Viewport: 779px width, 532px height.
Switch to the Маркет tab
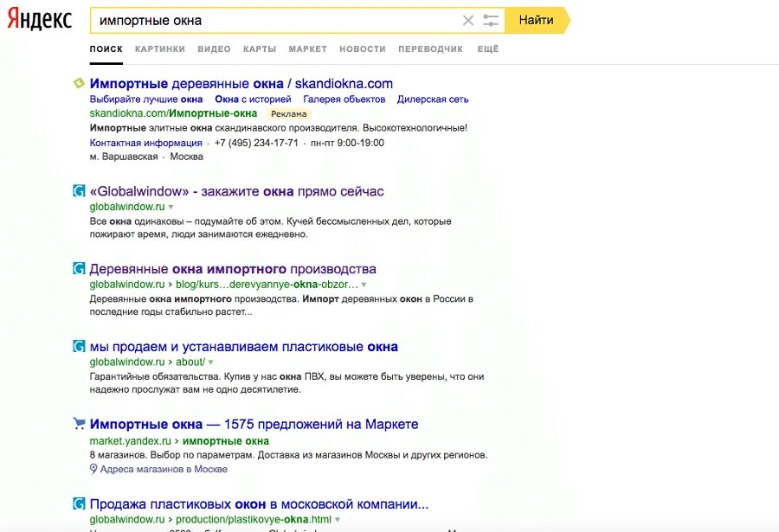pos(307,48)
